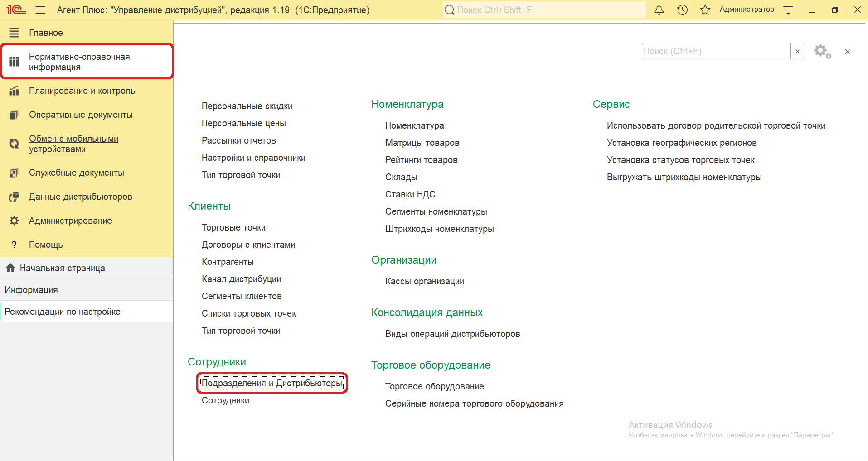Click the Начальная страница home icon
The width and height of the screenshot is (868, 461).
click(x=10, y=268)
